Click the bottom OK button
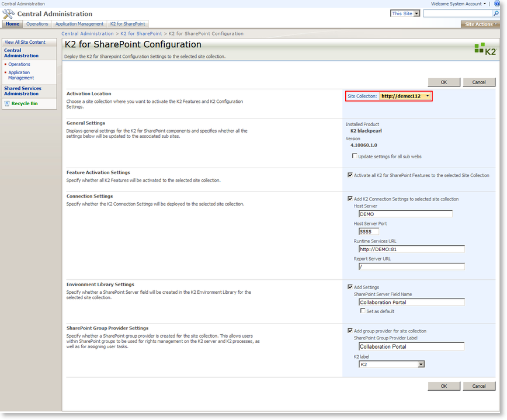This screenshot has height=420, width=507. tap(444, 386)
